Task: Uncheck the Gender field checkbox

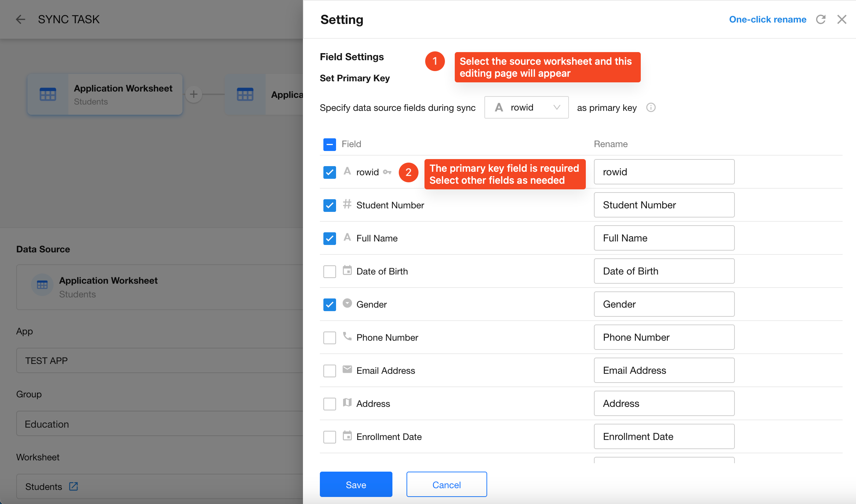Action: point(329,304)
